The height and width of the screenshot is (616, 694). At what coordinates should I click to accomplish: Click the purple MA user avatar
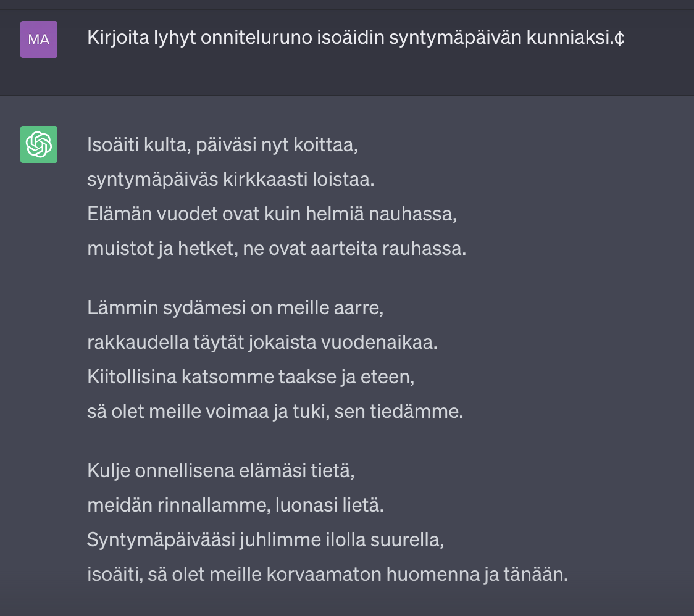(x=39, y=40)
